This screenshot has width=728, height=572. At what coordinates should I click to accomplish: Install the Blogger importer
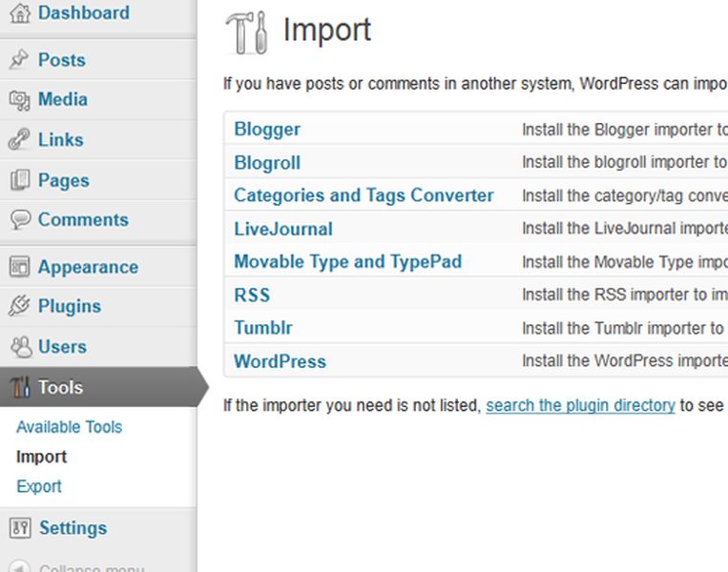(x=267, y=130)
